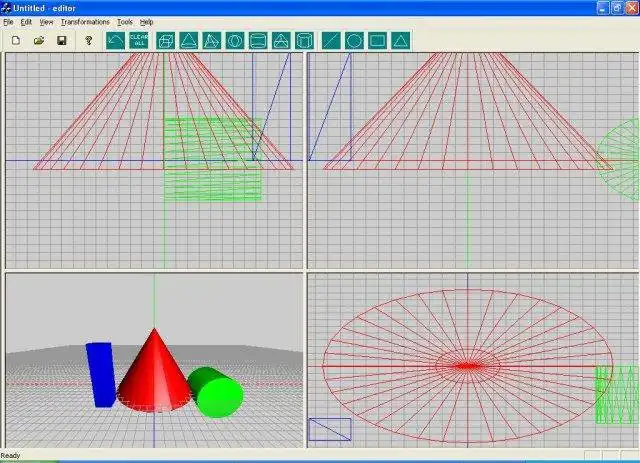The height and width of the screenshot is (463, 640).
Task: Click the red cone in the perspective view
Action: point(154,376)
